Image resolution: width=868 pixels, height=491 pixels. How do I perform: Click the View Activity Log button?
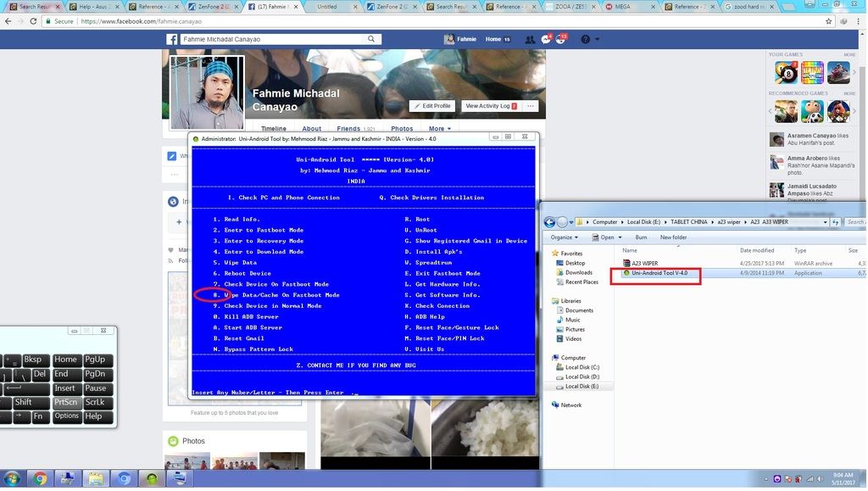[x=491, y=106]
